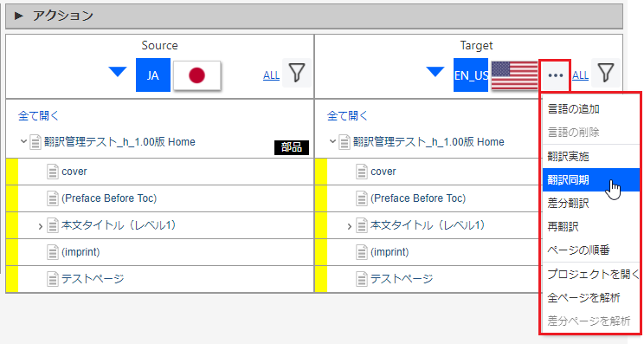Open the Target language dropdown triangle
The width and height of the screenshot is (644, 344).
(435, 72)
